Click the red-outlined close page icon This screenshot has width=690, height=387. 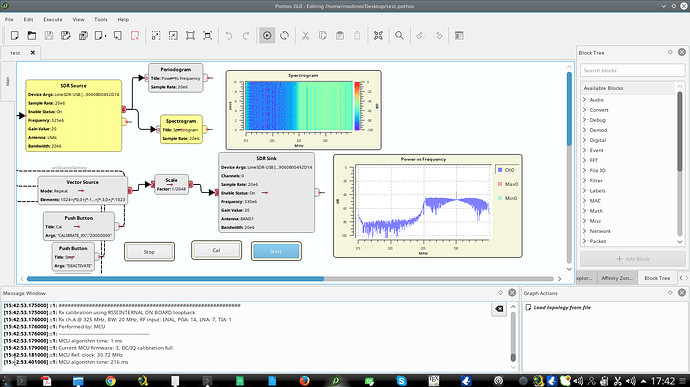(135, 36)
